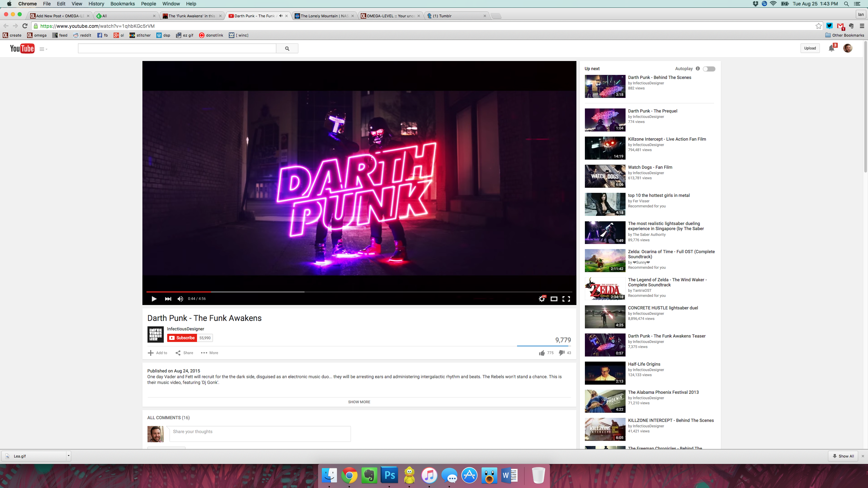The width and height of the screenshot is (868, 488).
Task: Focus the YouTube search box
Action: coord(177,48)
